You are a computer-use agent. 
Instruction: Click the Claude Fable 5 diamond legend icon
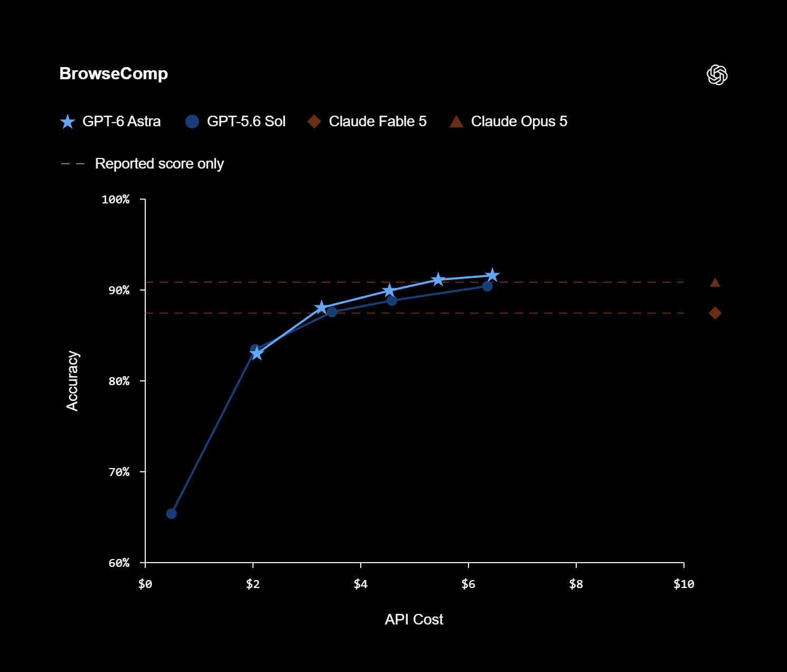[x=314, y=122]
